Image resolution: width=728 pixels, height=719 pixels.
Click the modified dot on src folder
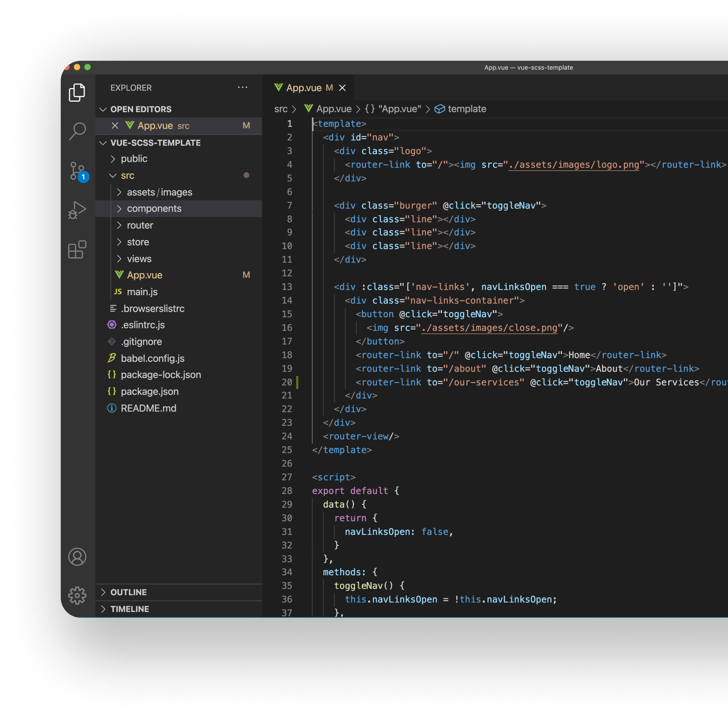point(246,175)
